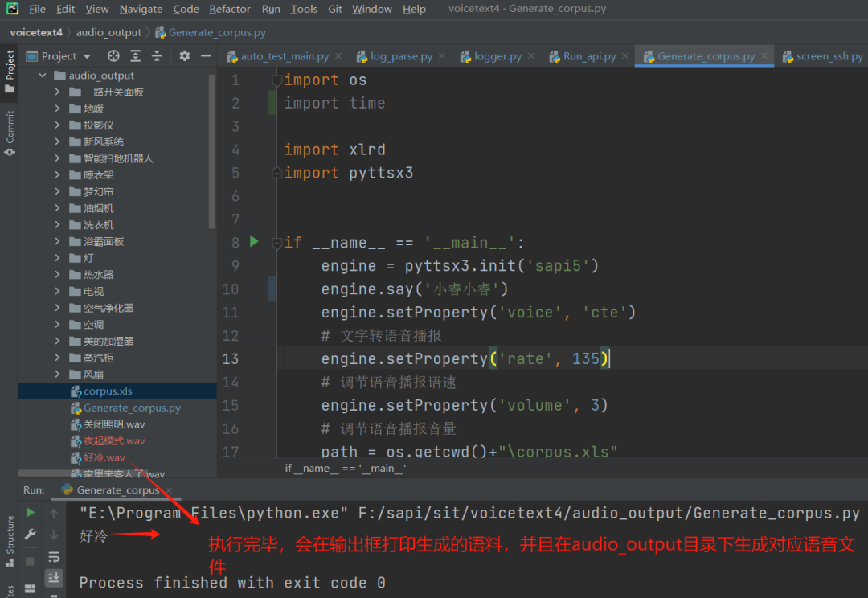Screen dimensions: 868x598
Task: Open the View menu
Action: click(x=97, y=9)
